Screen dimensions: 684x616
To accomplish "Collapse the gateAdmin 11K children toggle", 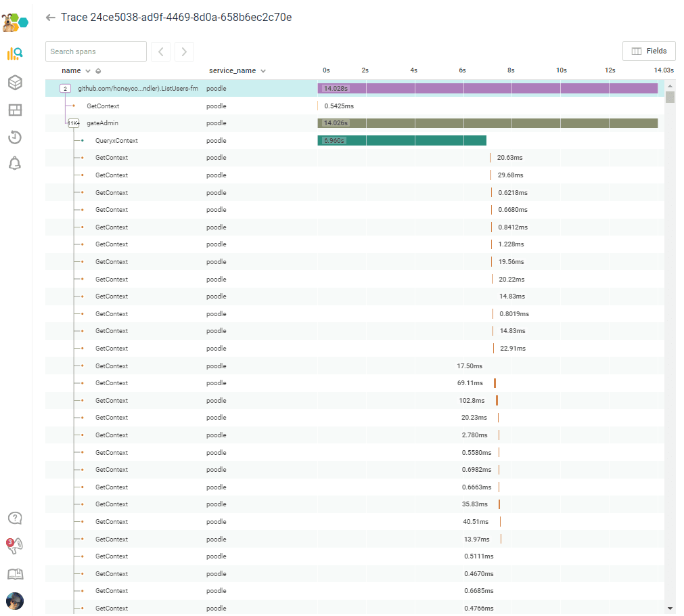I will click(73, 123).
